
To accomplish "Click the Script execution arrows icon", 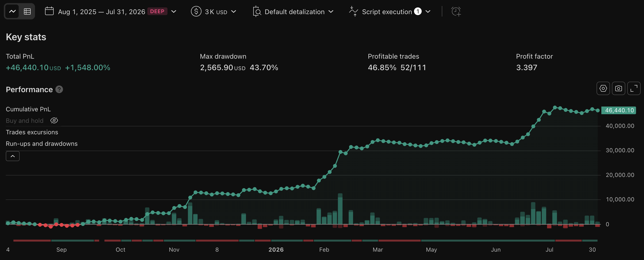I will click(353, 11).
